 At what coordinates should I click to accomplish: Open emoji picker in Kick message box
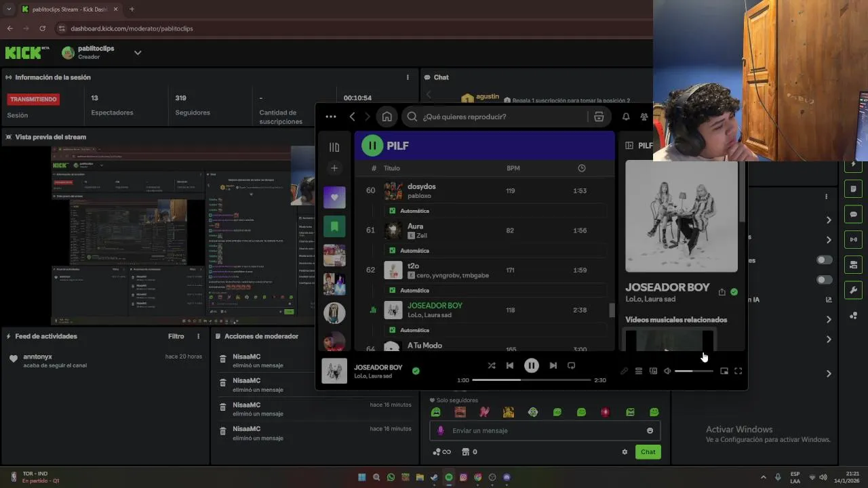650,430
